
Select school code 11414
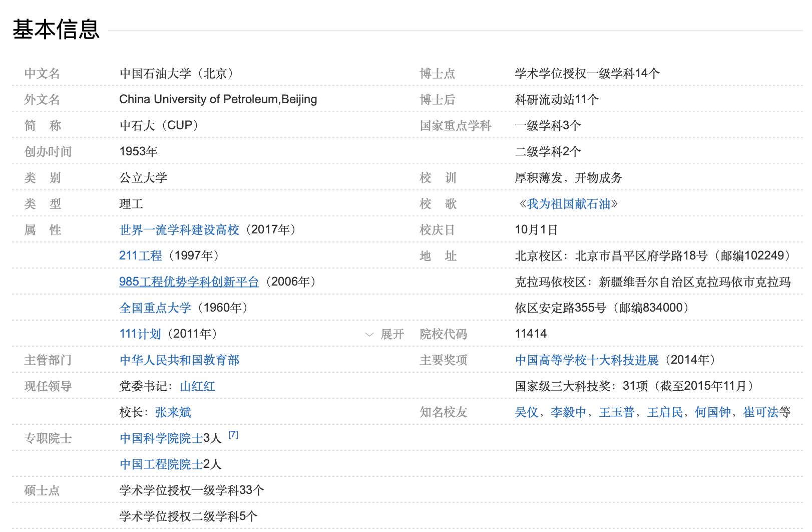click(531, 334)
